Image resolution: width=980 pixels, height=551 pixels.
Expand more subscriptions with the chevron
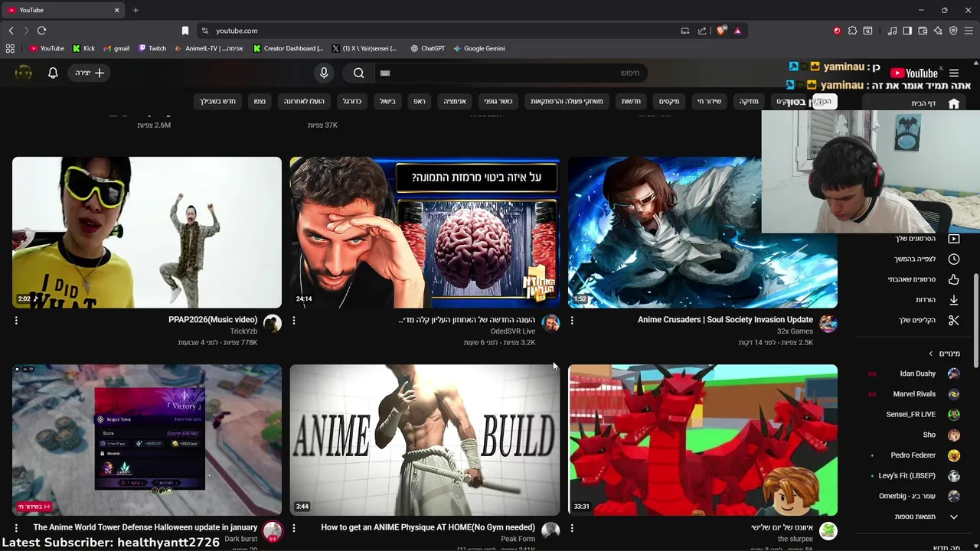954,517
